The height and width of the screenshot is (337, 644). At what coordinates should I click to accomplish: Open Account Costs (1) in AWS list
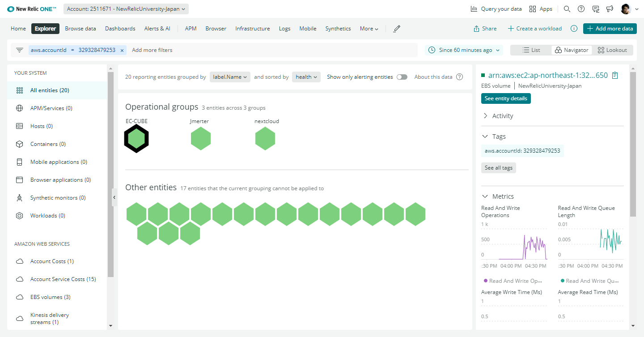click(x=57, y=261)
